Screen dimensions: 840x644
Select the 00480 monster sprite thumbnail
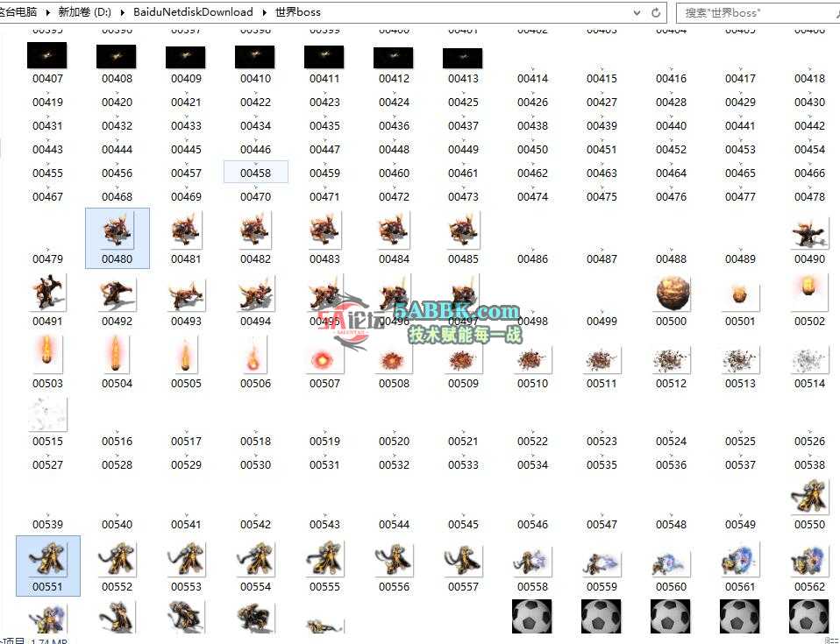(117, 231)
